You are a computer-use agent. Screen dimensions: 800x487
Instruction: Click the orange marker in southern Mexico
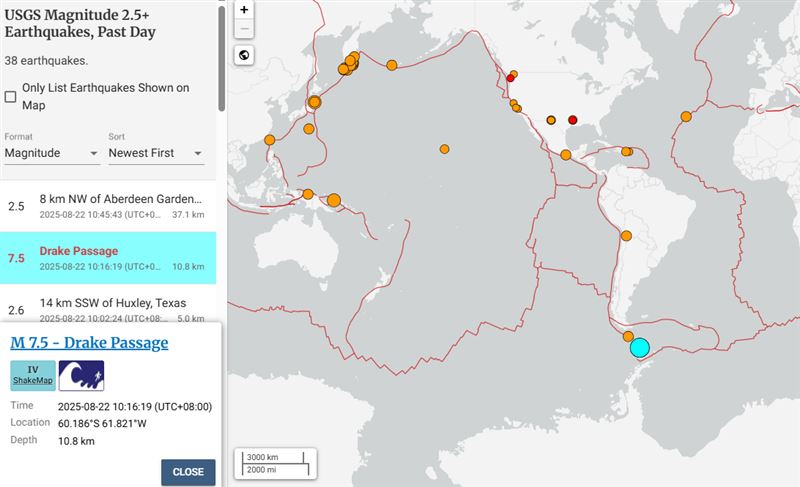click(x=565, y=155)
